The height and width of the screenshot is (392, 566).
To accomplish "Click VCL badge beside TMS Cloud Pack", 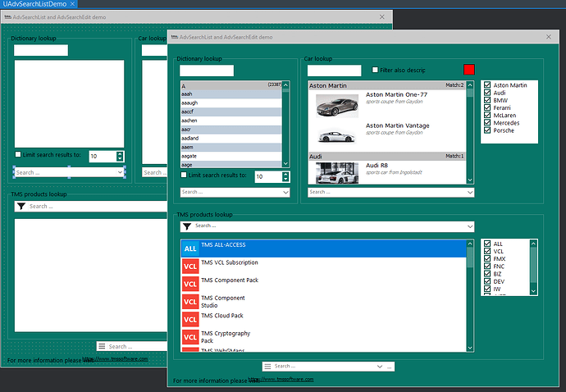I will click(x=190, y=320).
